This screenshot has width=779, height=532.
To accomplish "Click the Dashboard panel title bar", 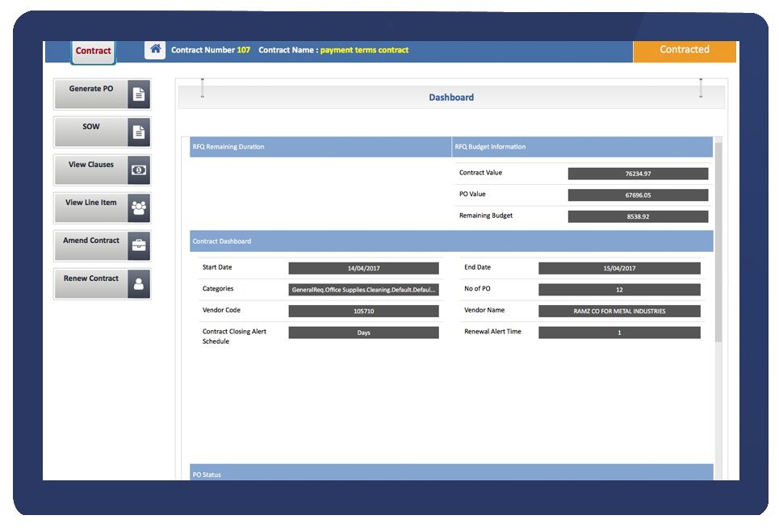I will pos(451,98).
